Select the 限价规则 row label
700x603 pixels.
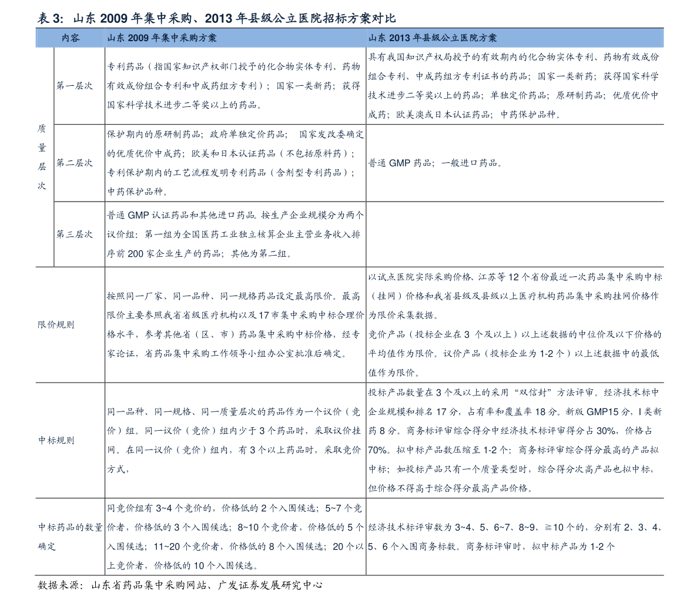pyautogui.click(x=56, y=324)
